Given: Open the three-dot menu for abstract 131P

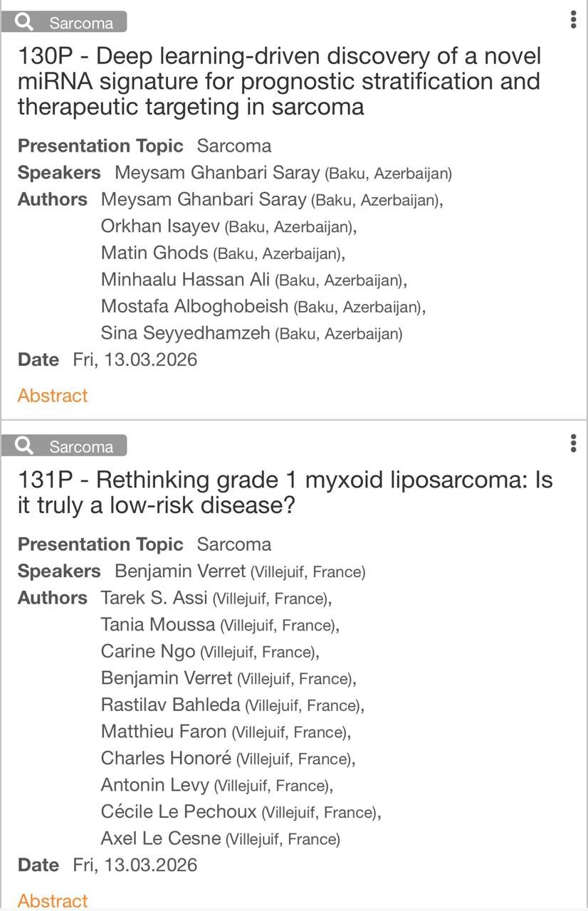Looking at the screenshot, I should click(573, 443).
